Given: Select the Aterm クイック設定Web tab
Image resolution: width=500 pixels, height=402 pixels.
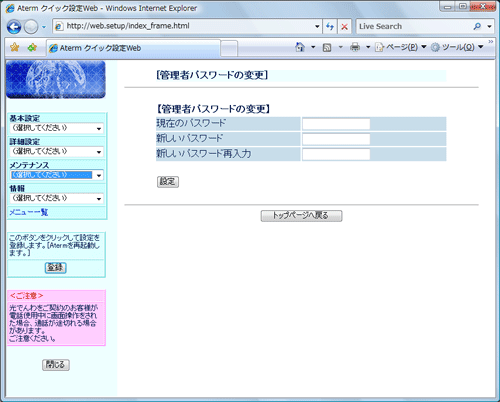Looking at the screenshot, I should tap(133, 48).
